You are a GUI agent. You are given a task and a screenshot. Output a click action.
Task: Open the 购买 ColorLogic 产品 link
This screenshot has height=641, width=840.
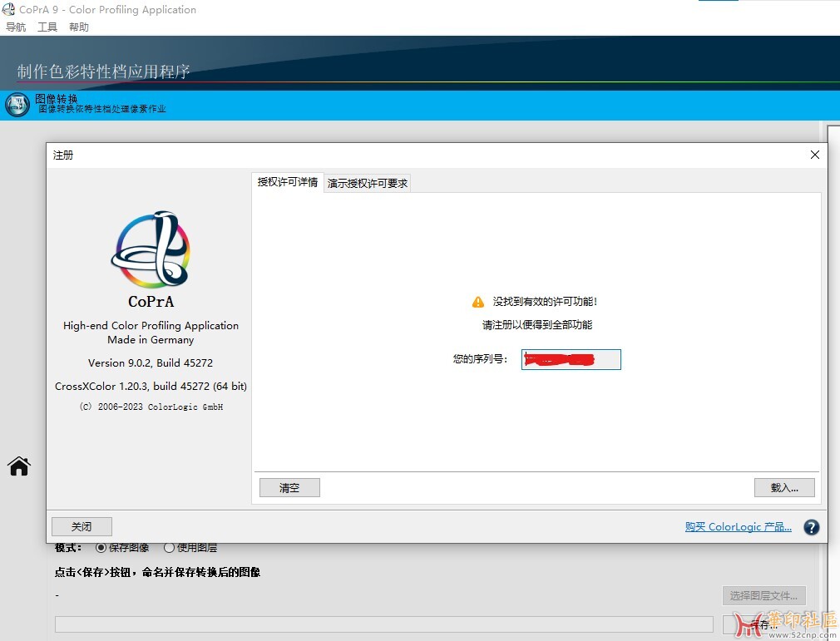738,527
